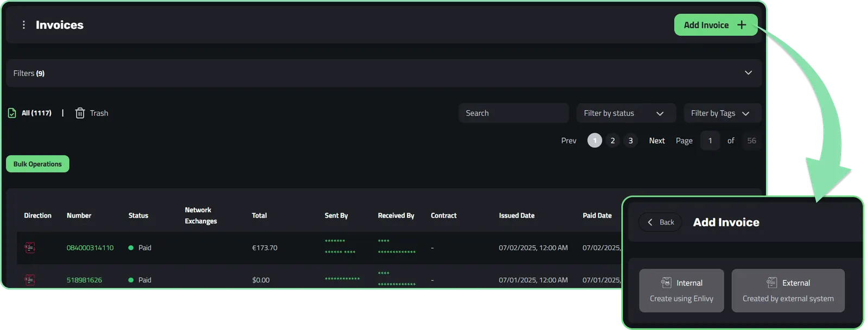Image resolution: width=868 pixels, height=330 pixels.
Task: Click the All (1117) document icon
Action: coord(12,113)
